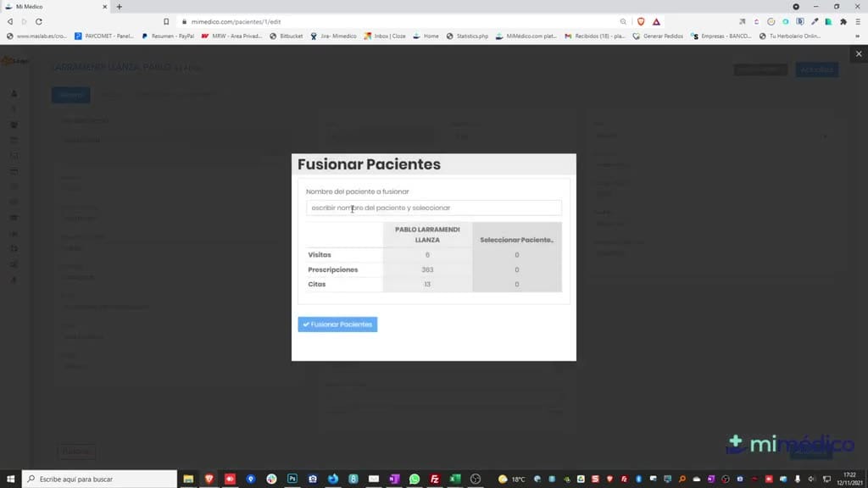Click the patient name search field

pyautogui.click(x=433, y=208)
